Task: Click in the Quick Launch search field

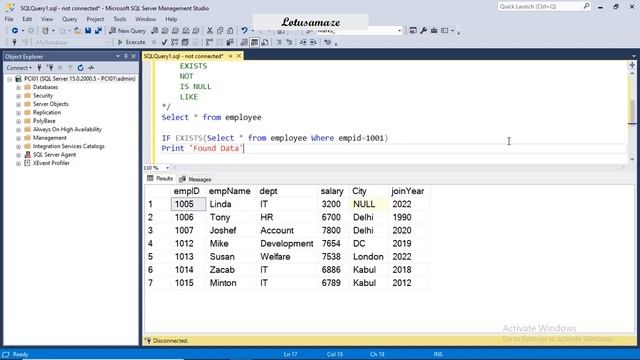Action: click(540, 6)
